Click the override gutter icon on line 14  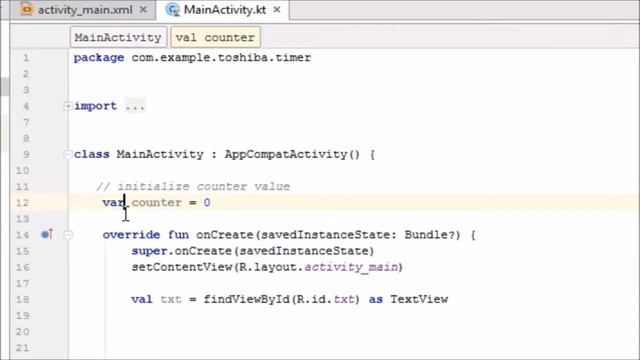[x=47, y=234]
